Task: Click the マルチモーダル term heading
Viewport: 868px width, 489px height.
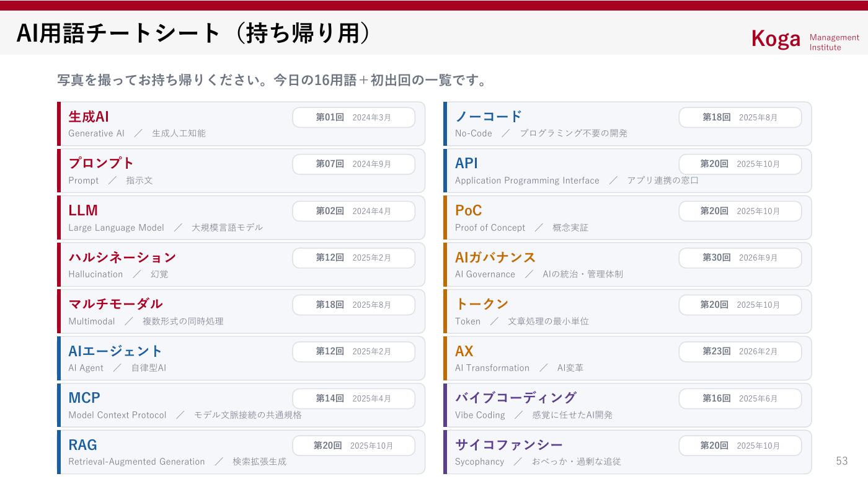Action: [115, 304]
